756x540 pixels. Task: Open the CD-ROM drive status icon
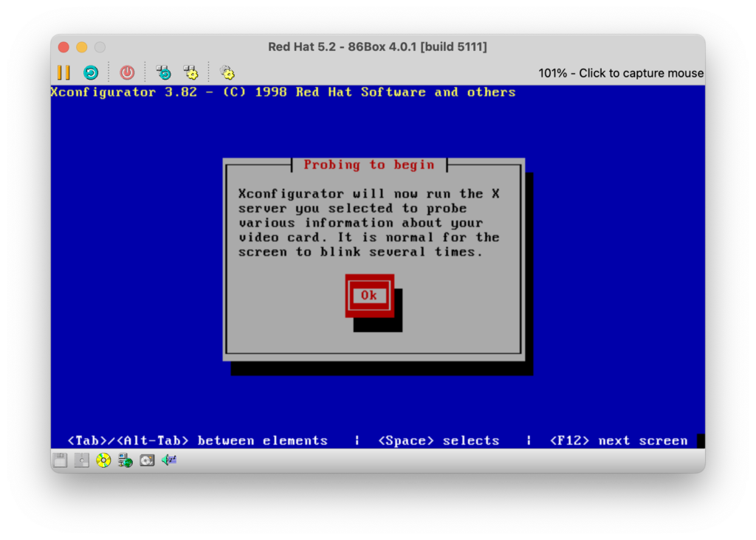click(103, 460)
